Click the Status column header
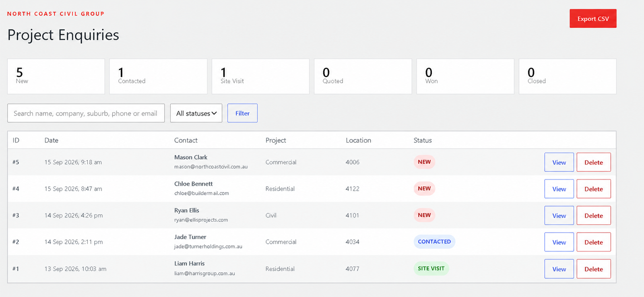This screenshot has height=297, width=644. pyautogui.click(x=423, y=140)
